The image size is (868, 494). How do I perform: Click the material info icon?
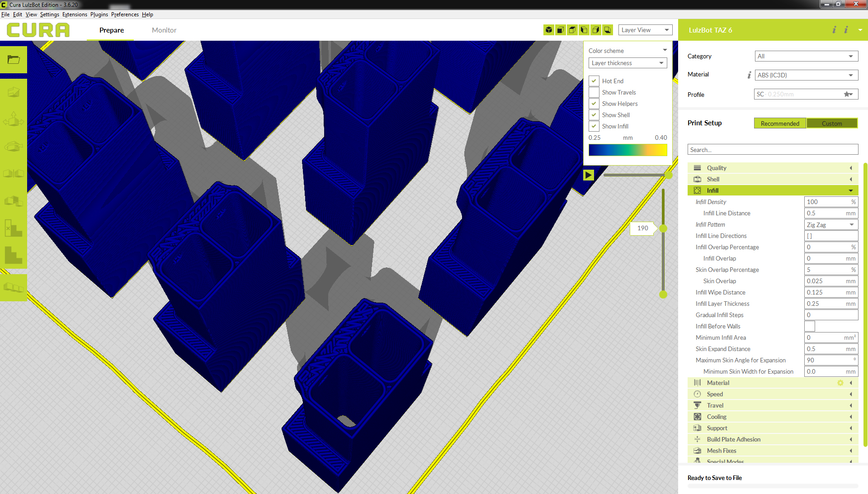(x=749, y=75)
